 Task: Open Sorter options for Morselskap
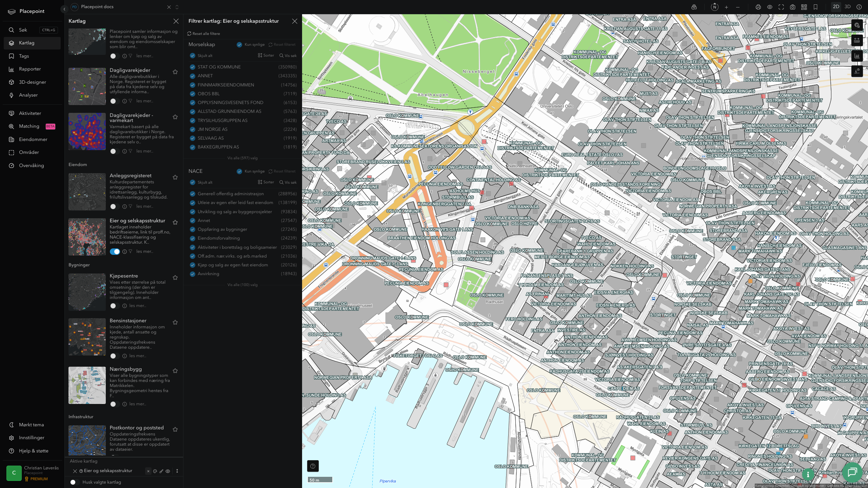(266, 56)
